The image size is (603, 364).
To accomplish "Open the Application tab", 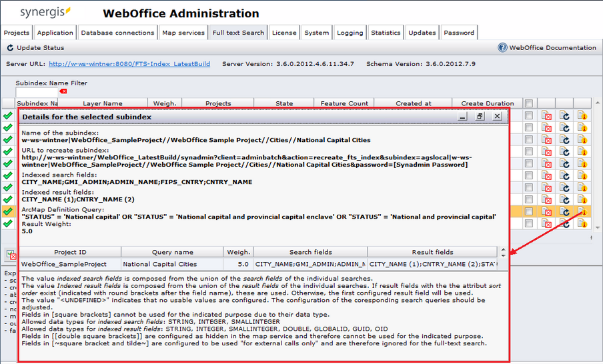I will 55,33.
